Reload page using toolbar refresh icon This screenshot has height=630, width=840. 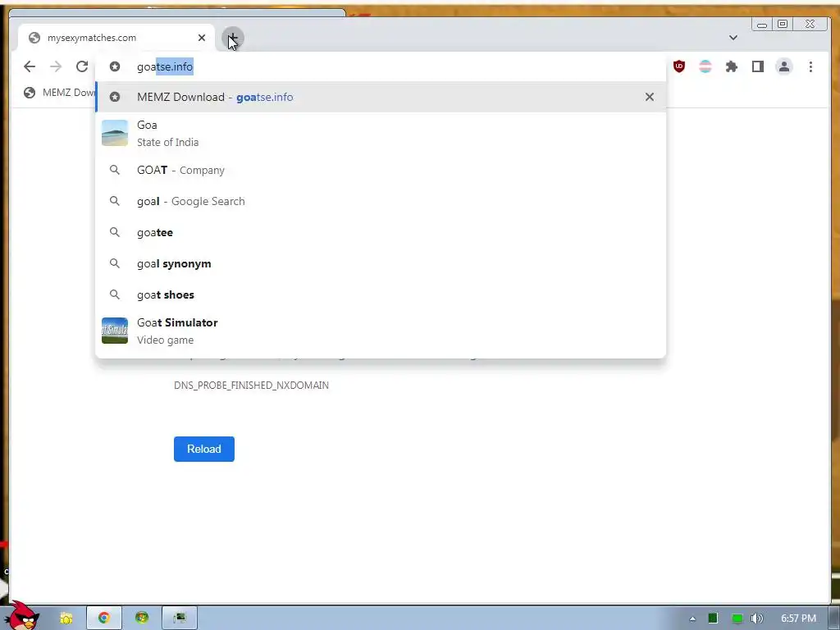click(x=82, y=66)
